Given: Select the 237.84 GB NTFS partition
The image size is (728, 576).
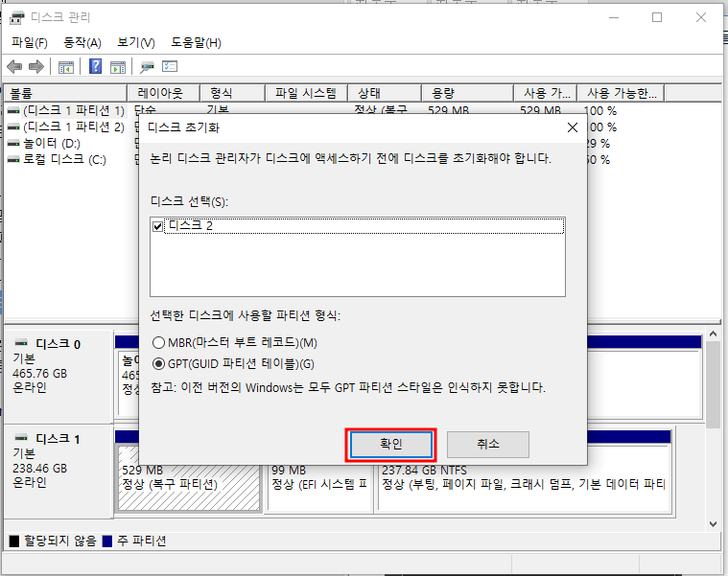Looking at the screenshot, I should click(x=525, y=477).
